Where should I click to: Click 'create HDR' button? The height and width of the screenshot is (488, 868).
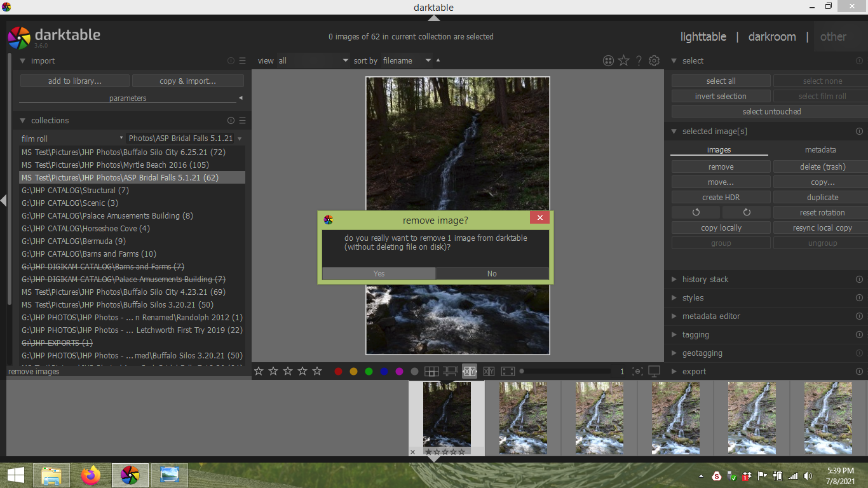coord(721,198)
